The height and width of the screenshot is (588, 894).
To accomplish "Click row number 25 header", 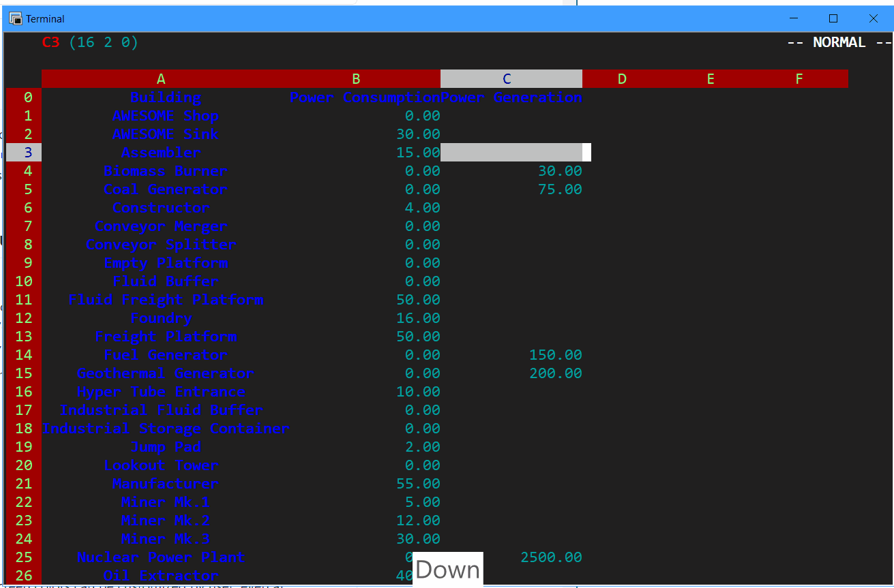I will [24, 557].
